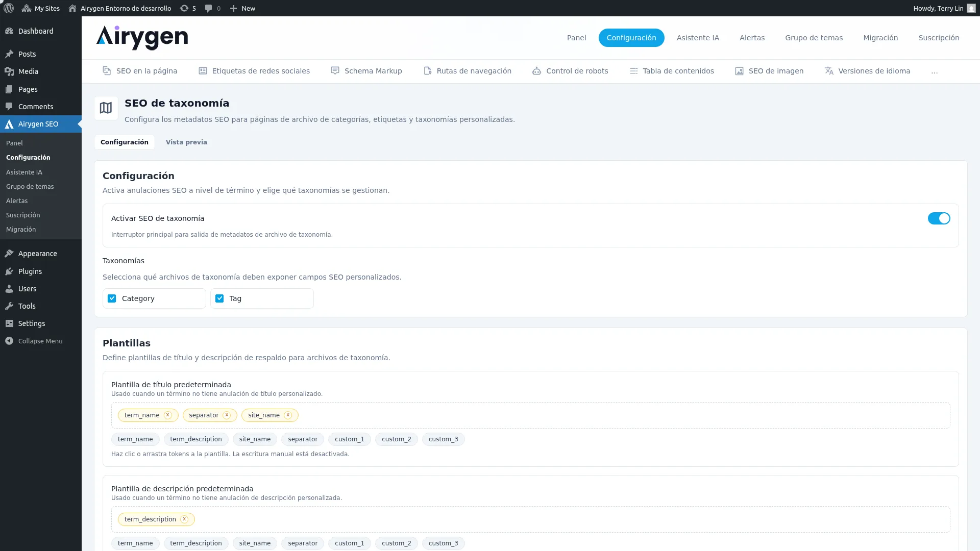Click Terry Lin's avatar
The height and width of the screenshot is (551, 980).
971,8
